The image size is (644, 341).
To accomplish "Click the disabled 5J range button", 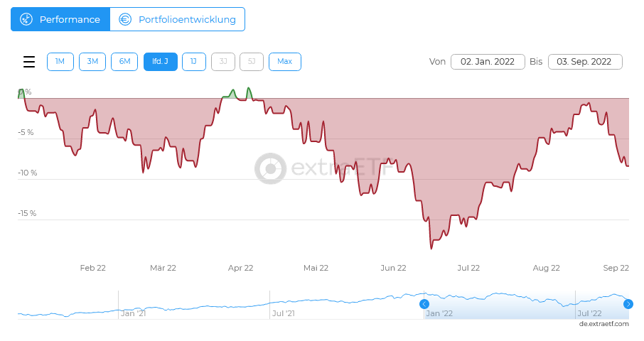I will [x=252, y=62].
